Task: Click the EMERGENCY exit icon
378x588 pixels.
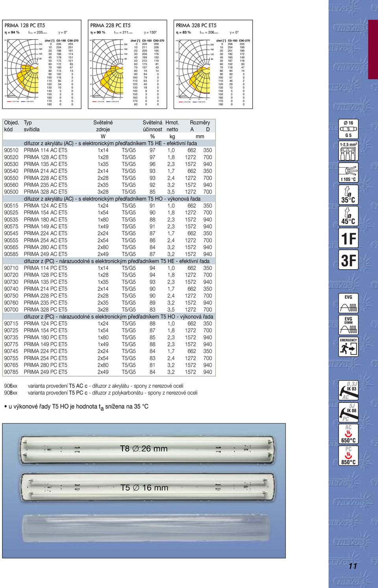Action: point(348,347)
